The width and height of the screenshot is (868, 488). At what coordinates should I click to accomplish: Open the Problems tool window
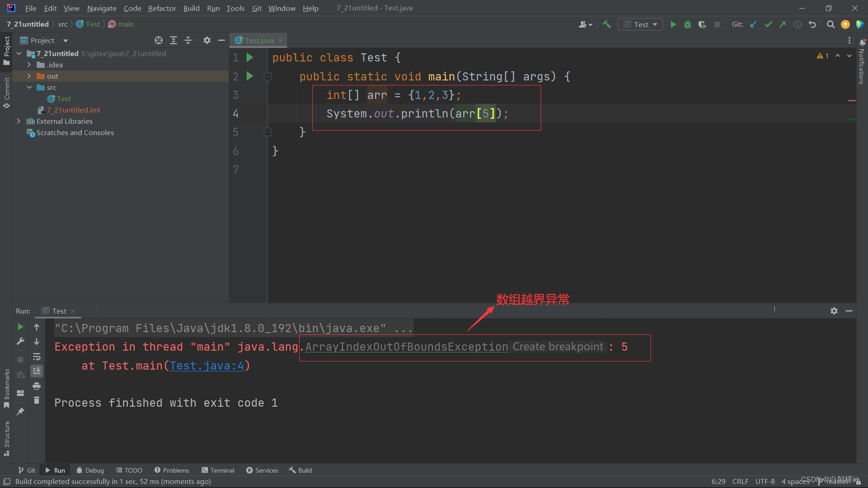[x=172, y=470]
